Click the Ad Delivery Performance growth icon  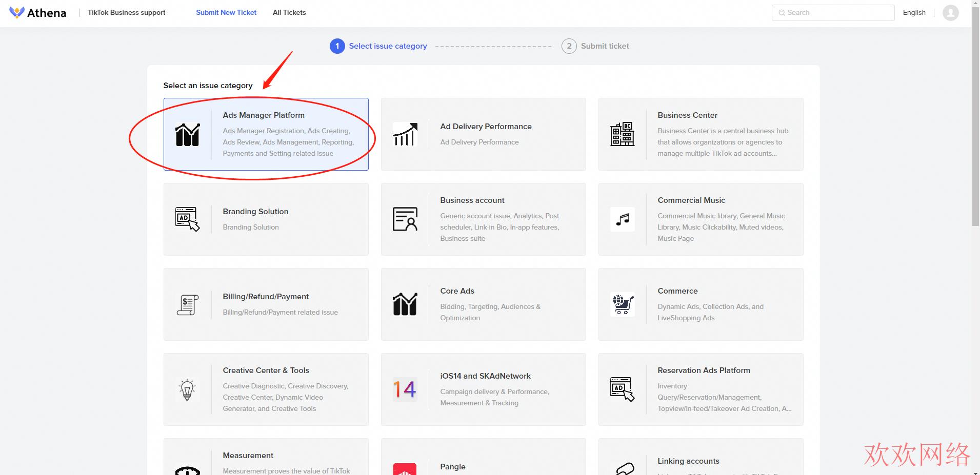pos(405,134)
